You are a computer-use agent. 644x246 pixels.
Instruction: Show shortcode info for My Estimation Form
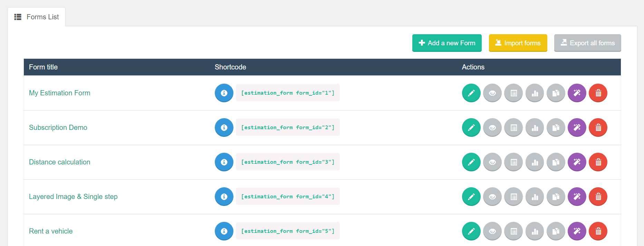224,93
